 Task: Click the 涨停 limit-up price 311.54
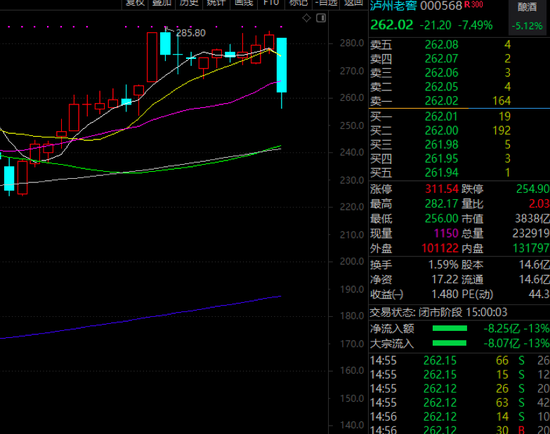coord(442,189)
